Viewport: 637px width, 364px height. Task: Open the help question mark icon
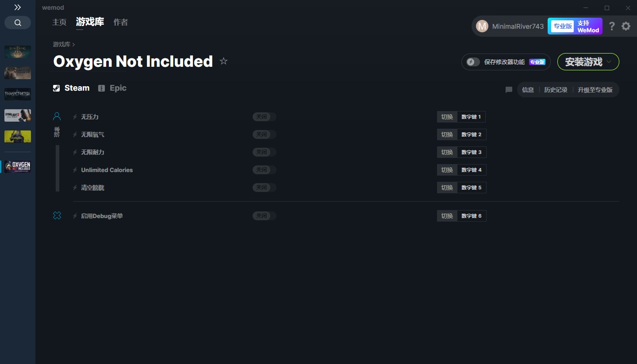tap(612, 26)
